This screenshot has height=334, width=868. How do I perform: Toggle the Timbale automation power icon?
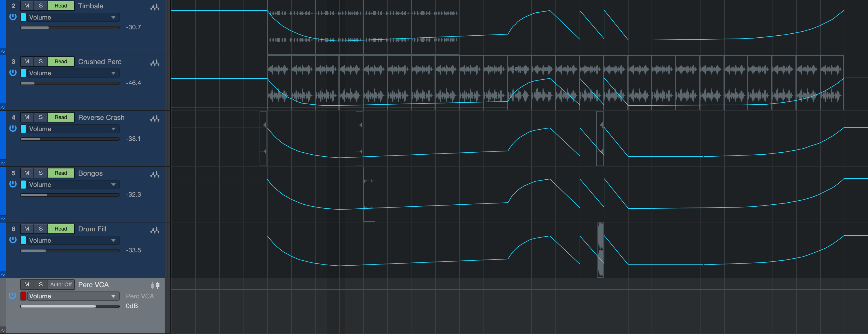(x=13, y=17)
